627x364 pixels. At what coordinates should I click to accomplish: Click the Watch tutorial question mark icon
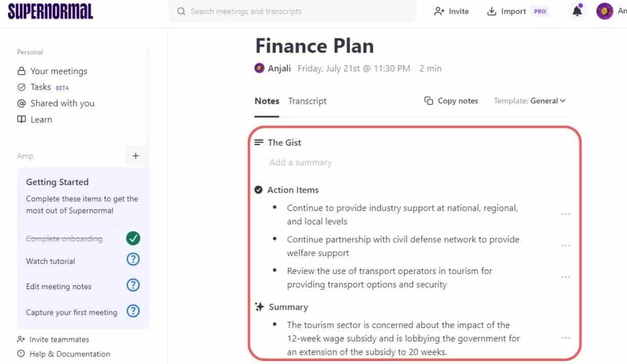coord(133,260)
